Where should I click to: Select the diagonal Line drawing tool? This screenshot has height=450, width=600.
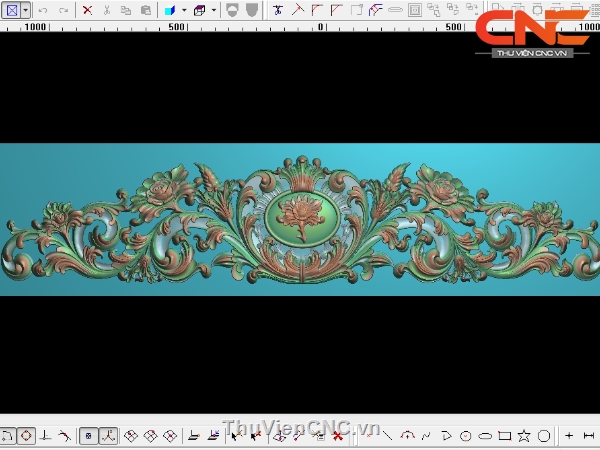387,436
